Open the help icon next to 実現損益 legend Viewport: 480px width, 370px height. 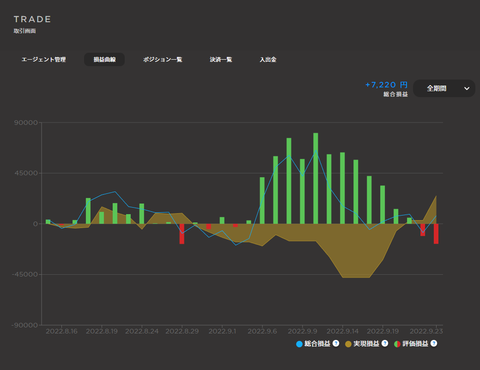point(385,343)
